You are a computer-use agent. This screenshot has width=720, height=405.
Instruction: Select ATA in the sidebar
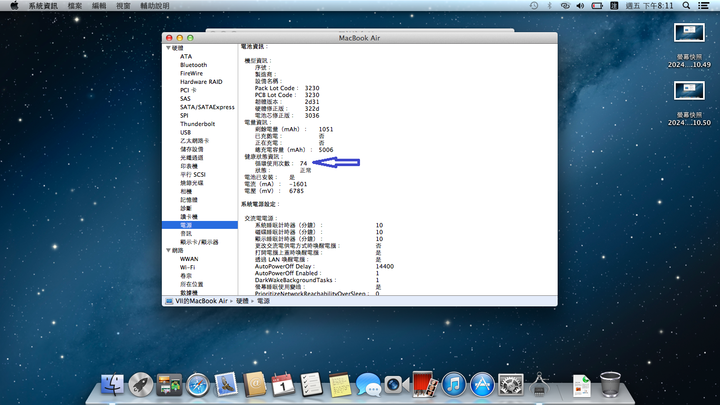(x=186, y=56)
